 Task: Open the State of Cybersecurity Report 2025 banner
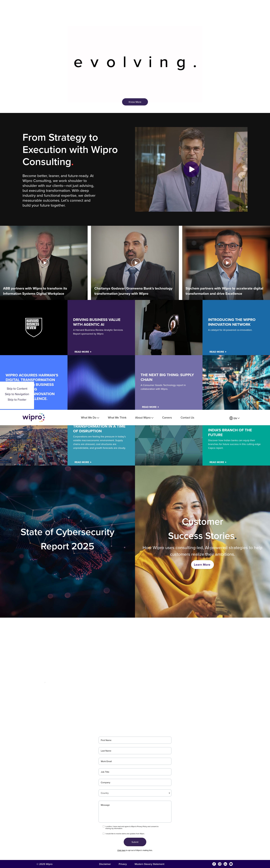pyautogui.click(x=67, y=541)
